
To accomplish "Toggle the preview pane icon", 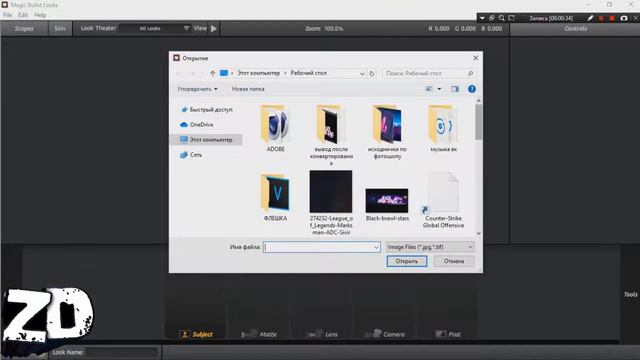I will [x=455, y=89].
